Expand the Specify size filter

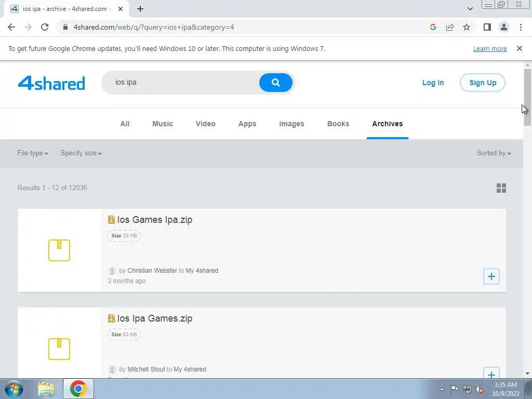(81, 153)
